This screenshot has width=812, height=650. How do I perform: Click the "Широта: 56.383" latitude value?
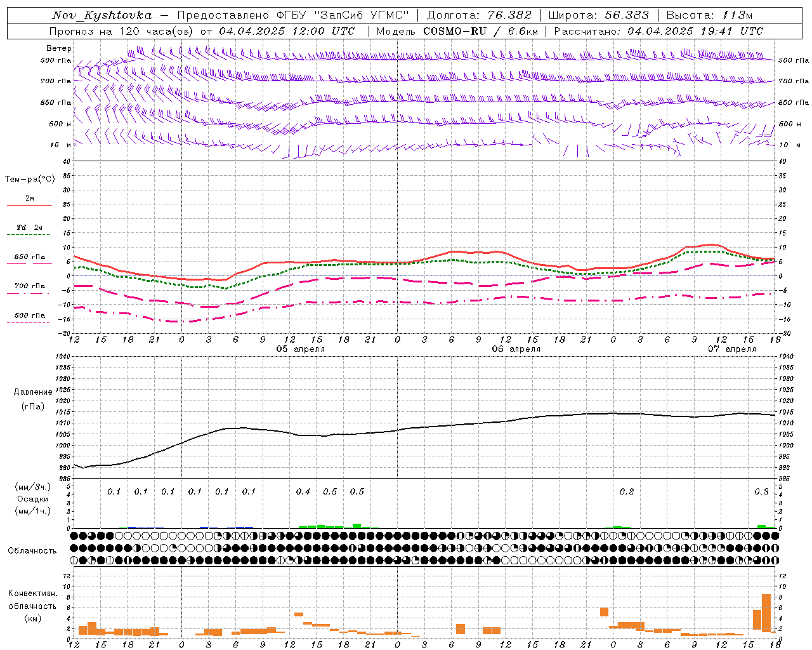pos(598,15)
